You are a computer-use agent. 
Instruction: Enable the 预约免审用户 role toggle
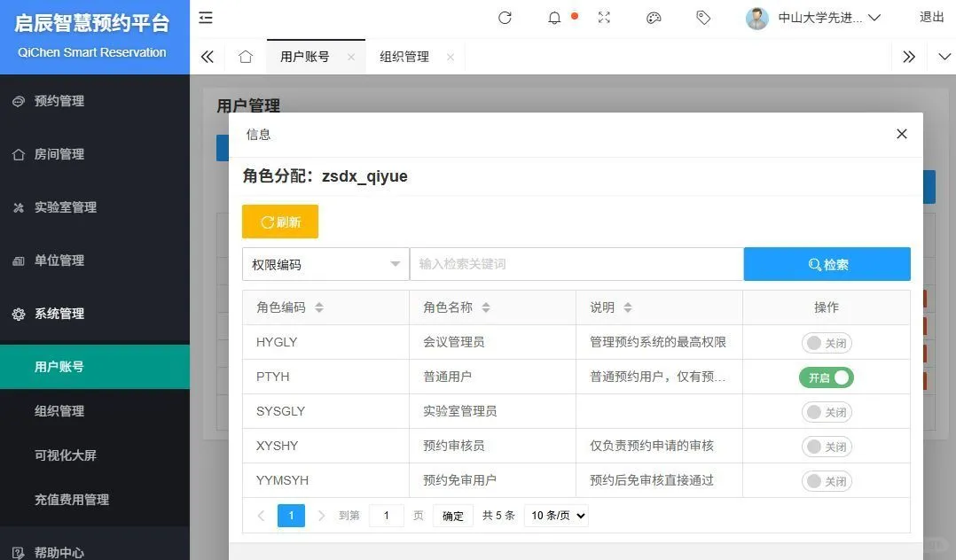coord(826,480)
